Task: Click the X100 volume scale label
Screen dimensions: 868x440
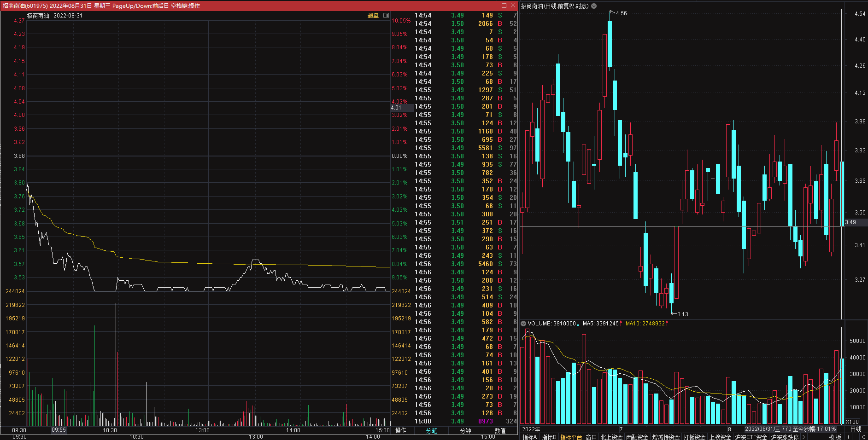Action: point(852,422)
